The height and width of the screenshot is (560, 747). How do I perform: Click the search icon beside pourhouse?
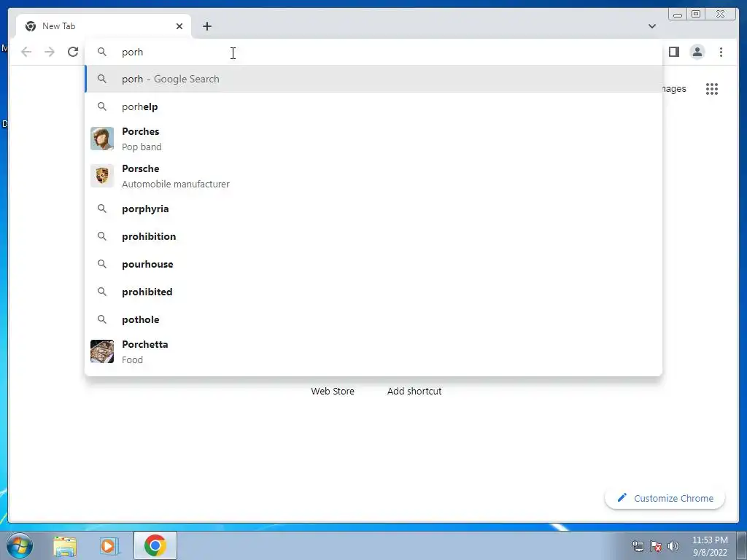102,264
